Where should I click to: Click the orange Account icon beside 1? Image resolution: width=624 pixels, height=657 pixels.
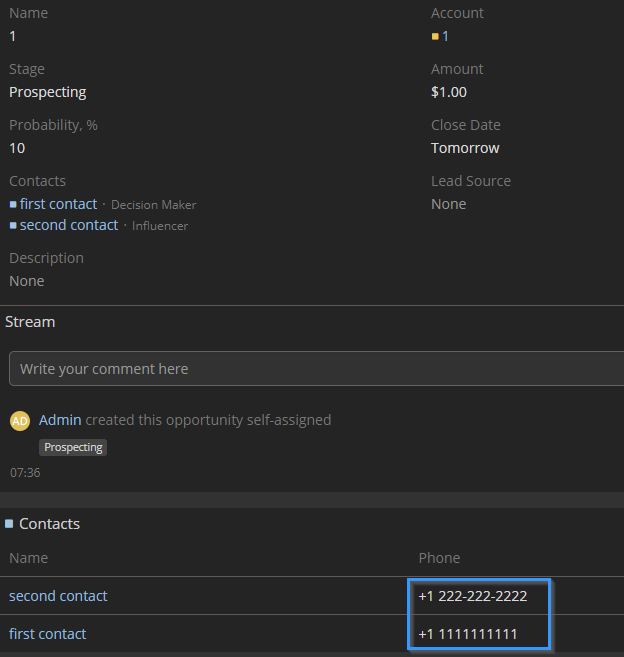click(435, 37)
